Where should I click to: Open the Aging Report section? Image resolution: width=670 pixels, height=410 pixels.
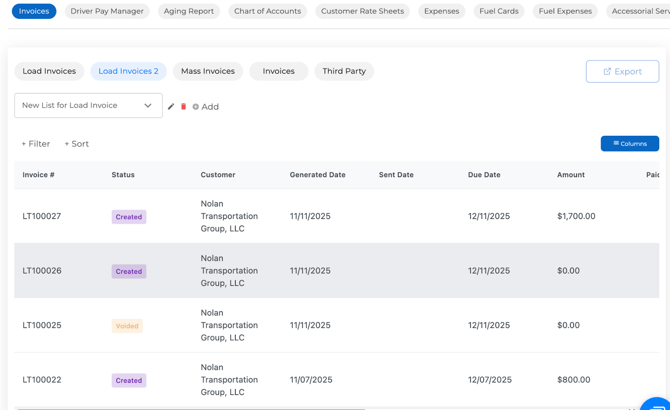tap(188, 11)
